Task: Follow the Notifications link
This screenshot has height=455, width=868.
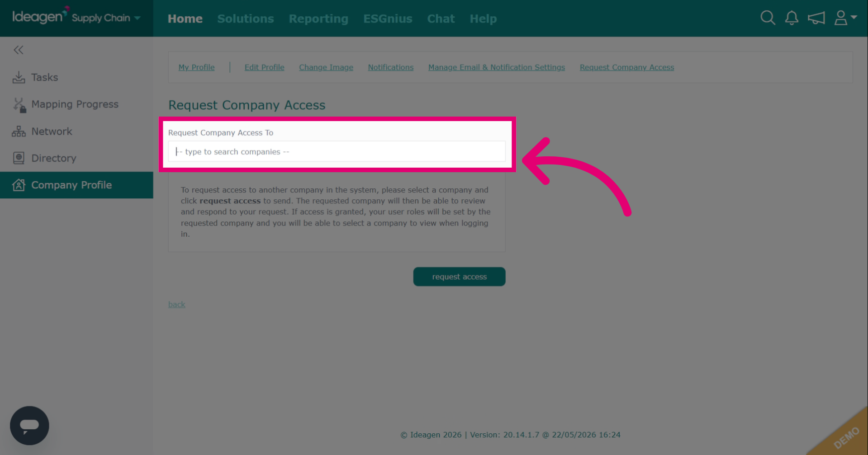Action: point(390,67)
